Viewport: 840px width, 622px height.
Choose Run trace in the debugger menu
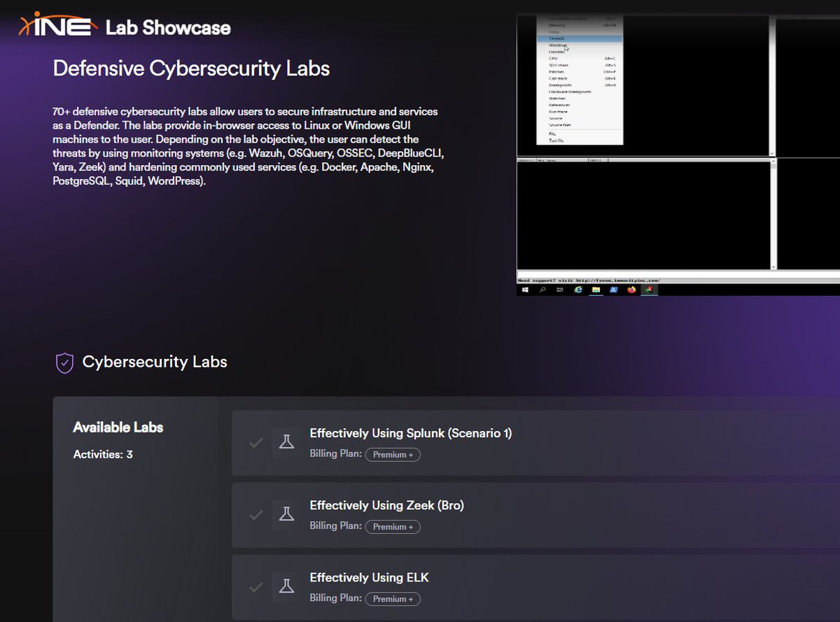pyautogui.click(x=580, y=111)
